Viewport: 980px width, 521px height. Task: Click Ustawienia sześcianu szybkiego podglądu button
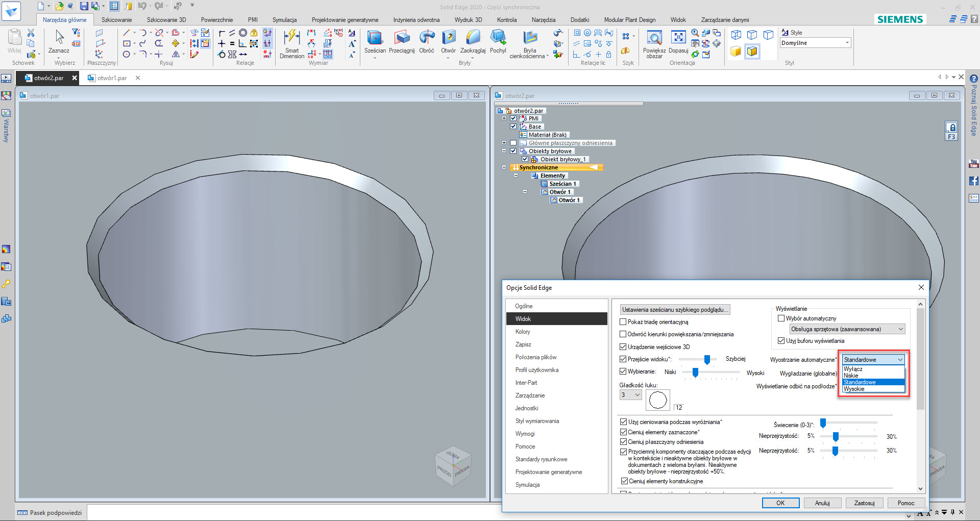coord(675,310)
